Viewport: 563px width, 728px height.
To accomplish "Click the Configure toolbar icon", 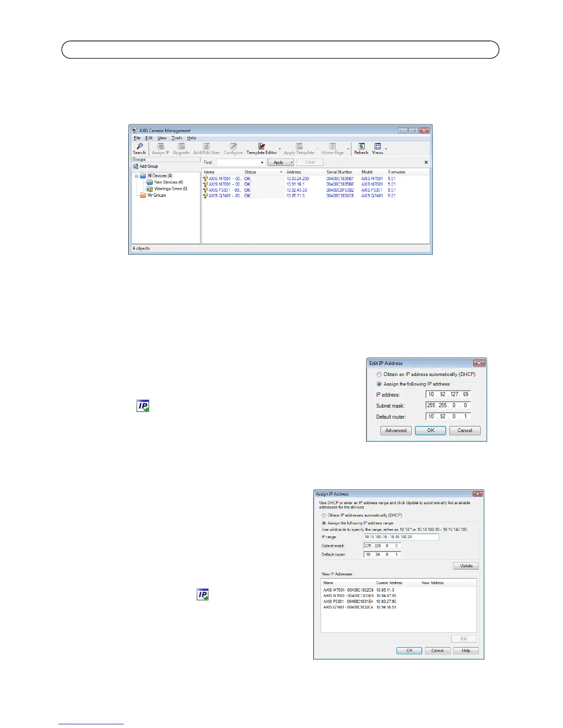I will coord(233,148).
